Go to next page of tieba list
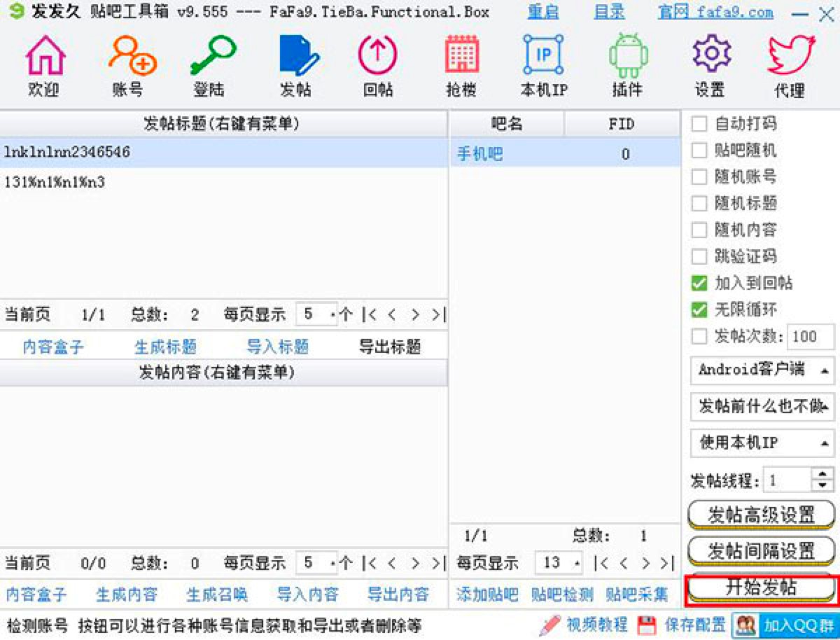The width and height of the screenshot is (840, 640). [646, 563]
